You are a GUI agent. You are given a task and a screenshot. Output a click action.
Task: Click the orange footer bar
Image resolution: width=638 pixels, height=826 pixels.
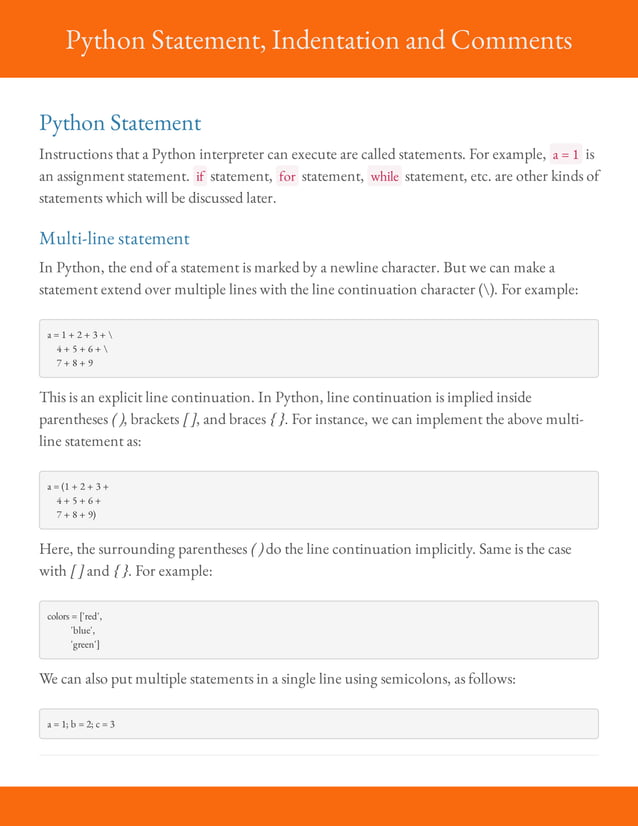[318, 806]
